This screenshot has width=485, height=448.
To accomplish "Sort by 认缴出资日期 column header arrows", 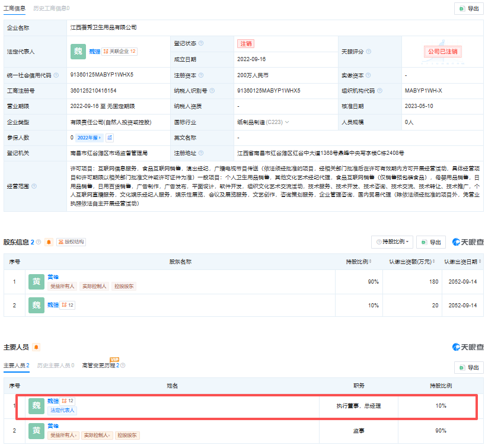I will 480,262.
